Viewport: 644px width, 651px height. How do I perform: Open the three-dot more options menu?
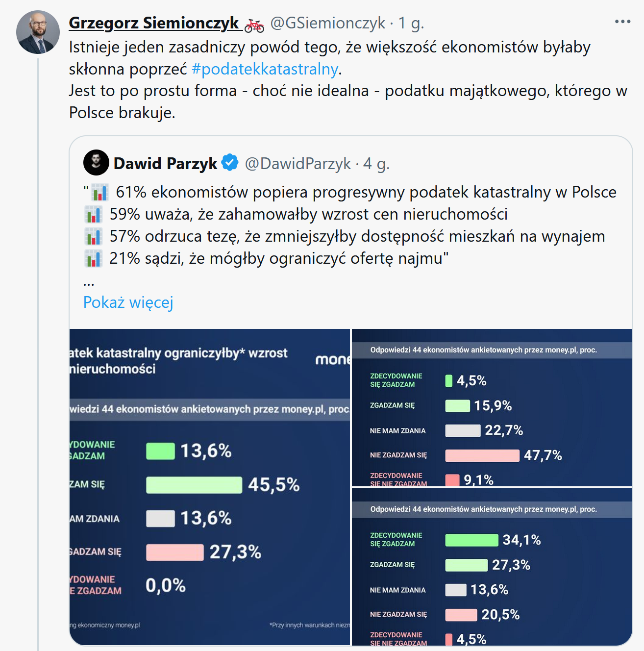tap(622, 22)
